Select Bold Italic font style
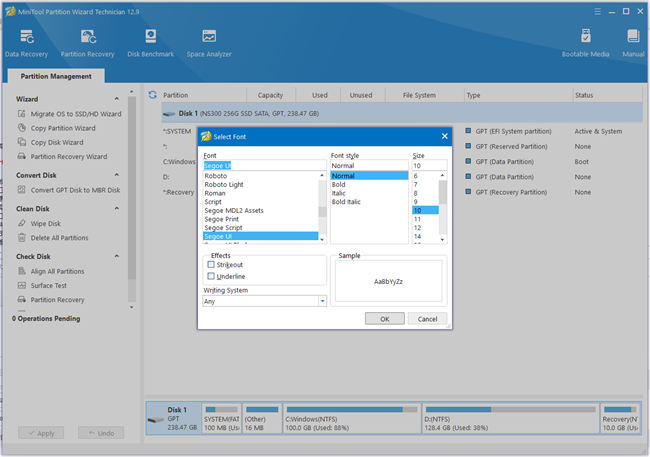 347,202
